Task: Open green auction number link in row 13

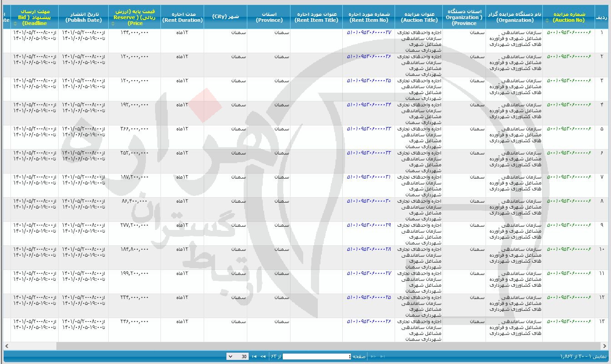Action: click(569, 321)
